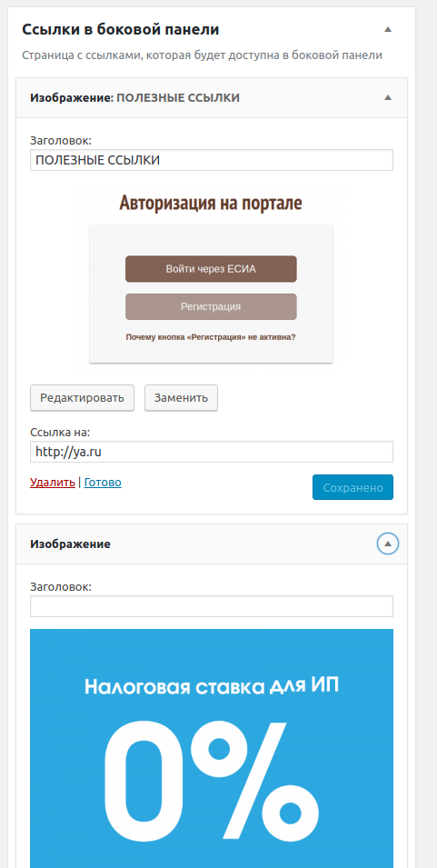The height and width of the screenshot is (868, 437).
Task: Click the 'Ссылки в боковой панели' heading
Action: tap(120, 30)
